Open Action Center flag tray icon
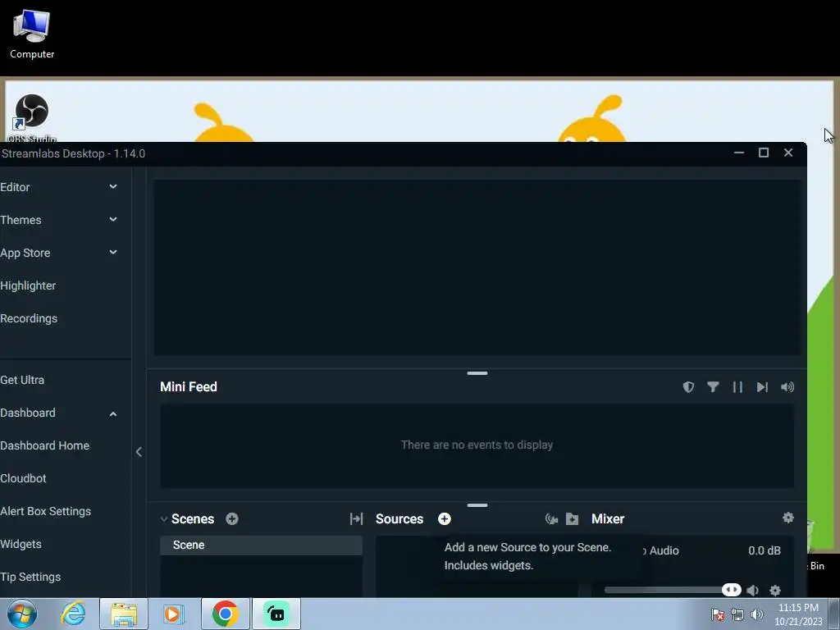 (718, 614)
